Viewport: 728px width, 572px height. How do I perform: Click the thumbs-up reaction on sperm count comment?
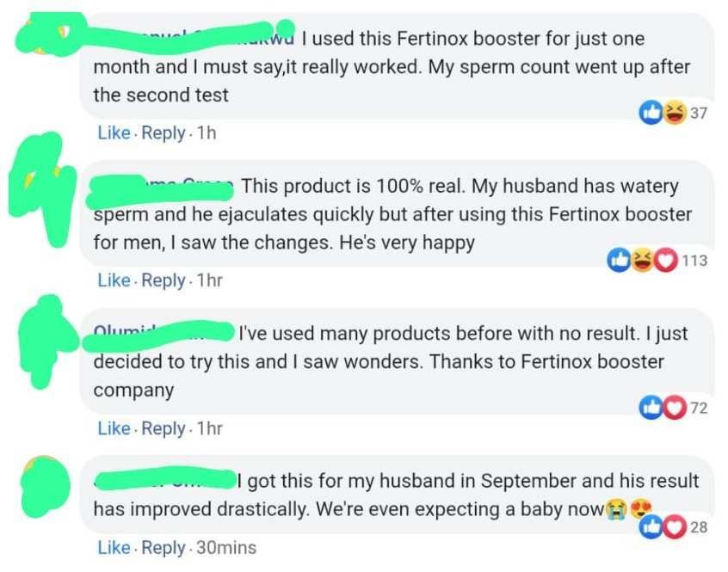[x=650, y=113]
